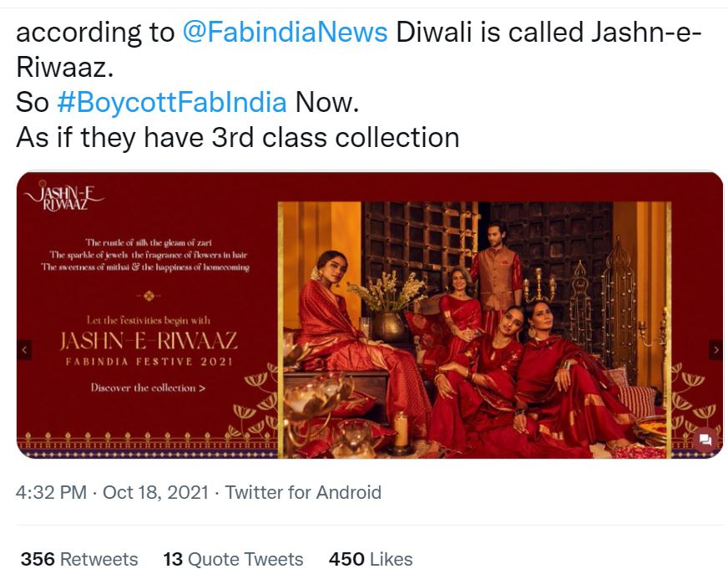Screen dimensions: 728x569
Task: Click the '3rd class collection' tweet line
Action: coord(238,137)
